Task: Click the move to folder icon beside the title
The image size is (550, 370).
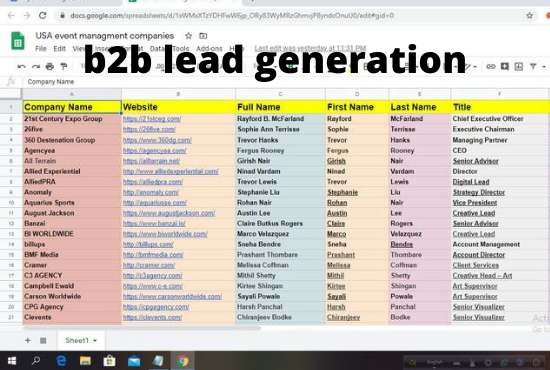Action: tap(203, 36)
